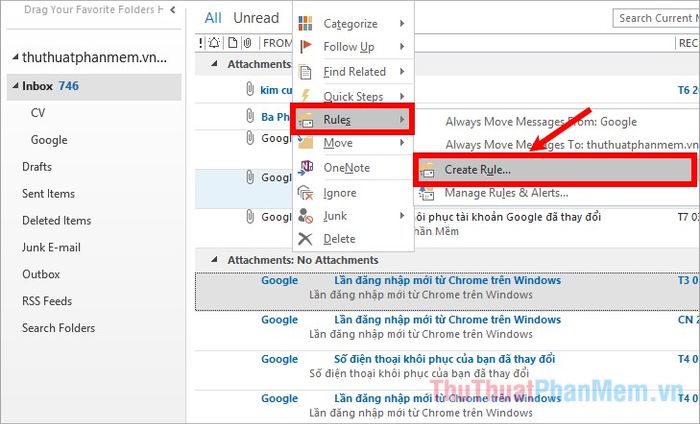Click the Rules folder icon
This screenshot has width=700, height=424.
306,120
